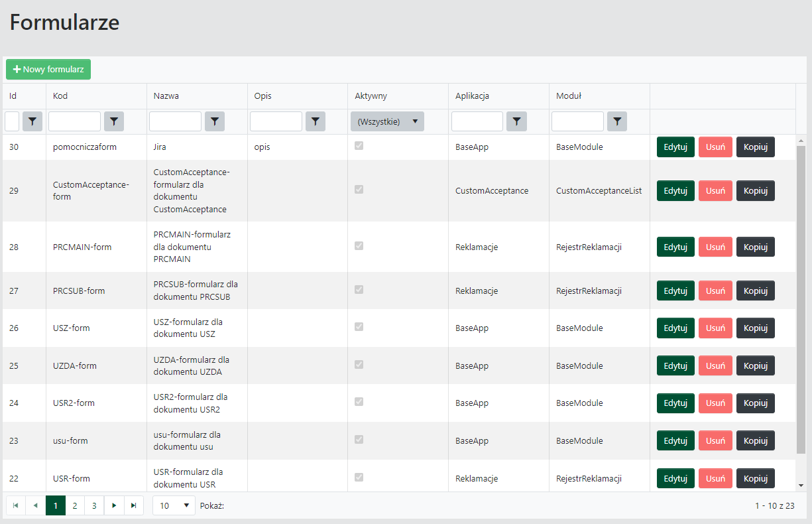Viewport: 812px width, 524px height.
Task: Open the filter for the Opis column
Action: pyautogui.click(x=315, y=121)
